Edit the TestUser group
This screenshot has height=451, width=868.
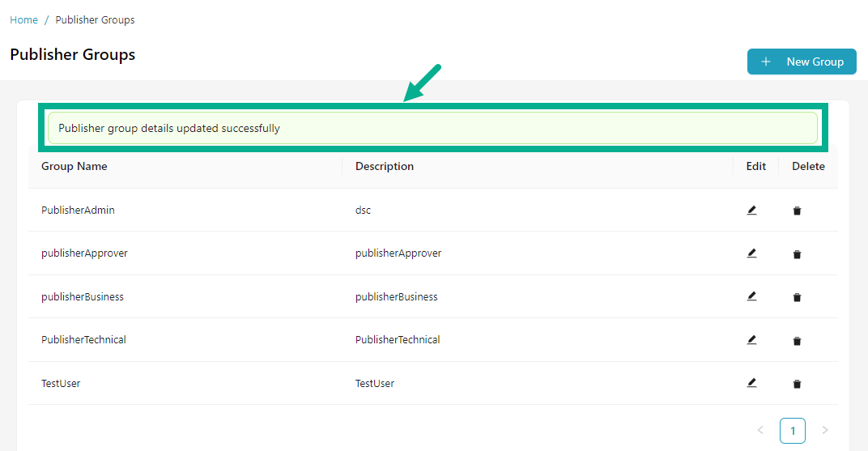(751, 383)
